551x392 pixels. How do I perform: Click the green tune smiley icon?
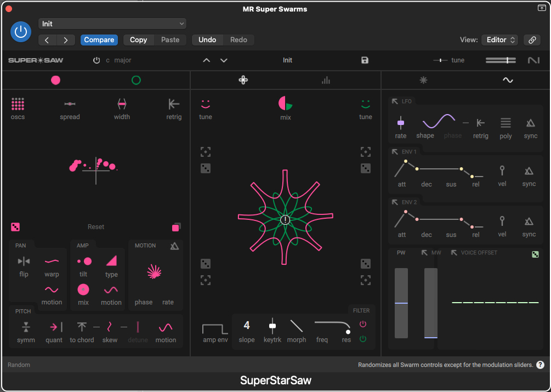coord(366,104)
